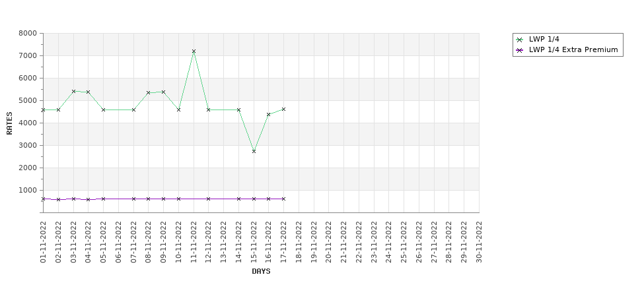The image size is (644, 283).
Task: Click the 30-11-2022 date label
Action: click(480, 242)
